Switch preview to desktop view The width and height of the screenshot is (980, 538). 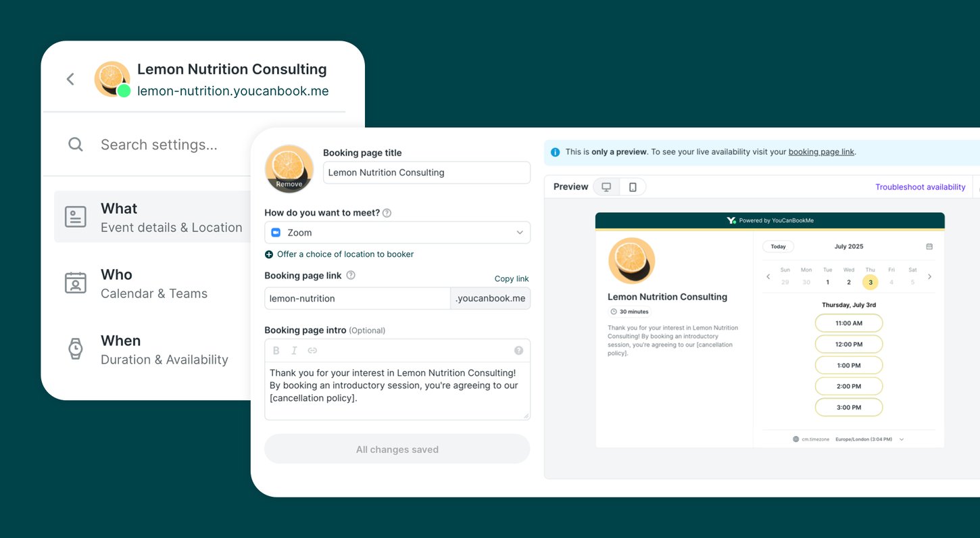[x=606, y=186]
